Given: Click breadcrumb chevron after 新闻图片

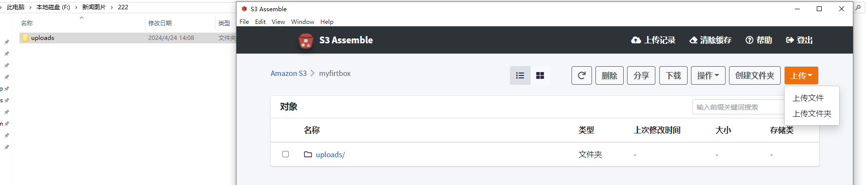Looking at the screenshot, I should 112,7.
